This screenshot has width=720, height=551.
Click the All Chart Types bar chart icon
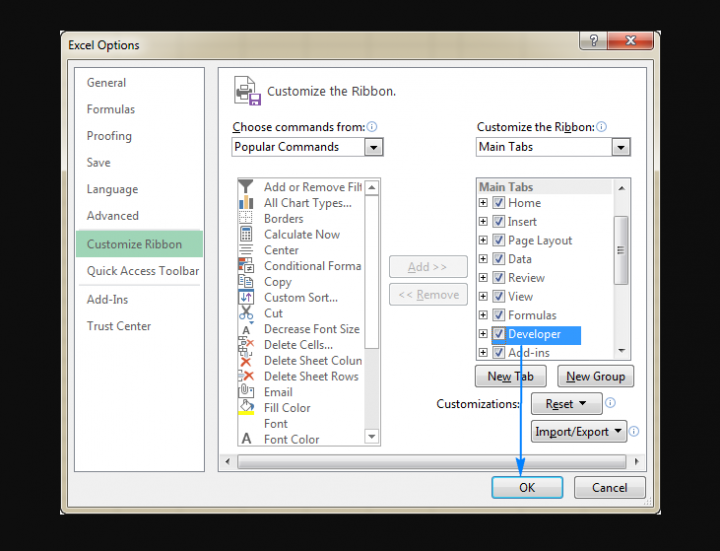click(x=246, y=202)
